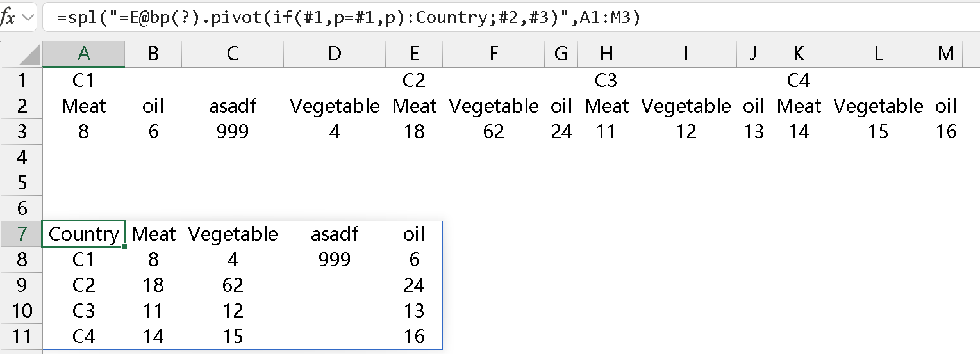The image size is (980, 354).
Task: Select row 11 header
Action: (21, 336)
